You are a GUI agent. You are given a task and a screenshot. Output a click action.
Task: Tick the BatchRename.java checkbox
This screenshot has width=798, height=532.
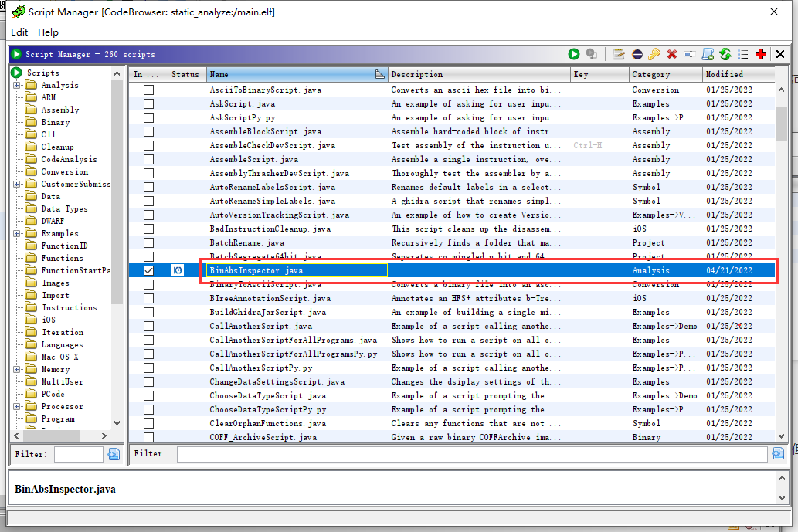(148, 242)
